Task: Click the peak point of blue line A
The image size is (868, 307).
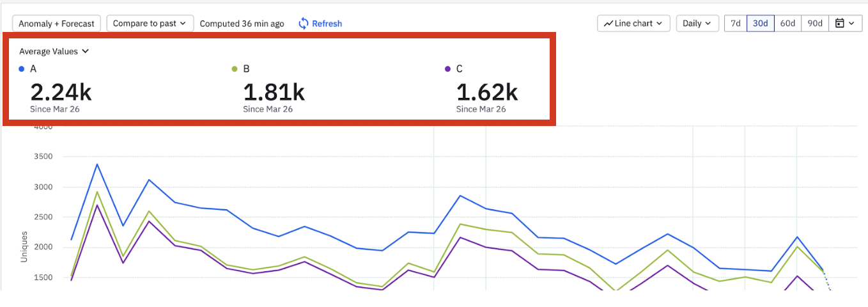Action: 97,164
